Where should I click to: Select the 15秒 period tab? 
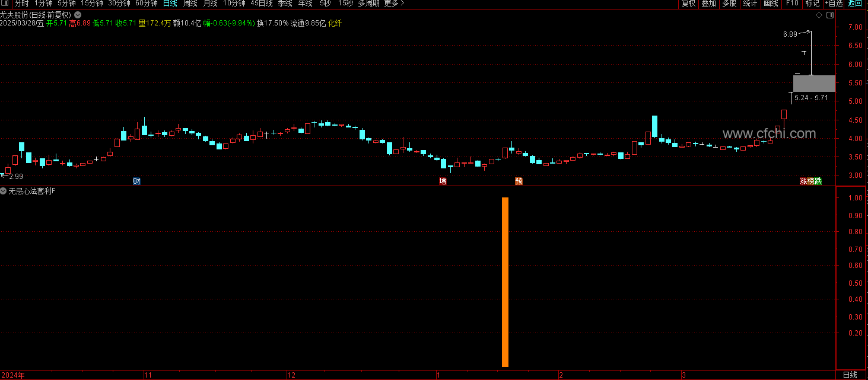pyautogui.click(x=345, y=4)
